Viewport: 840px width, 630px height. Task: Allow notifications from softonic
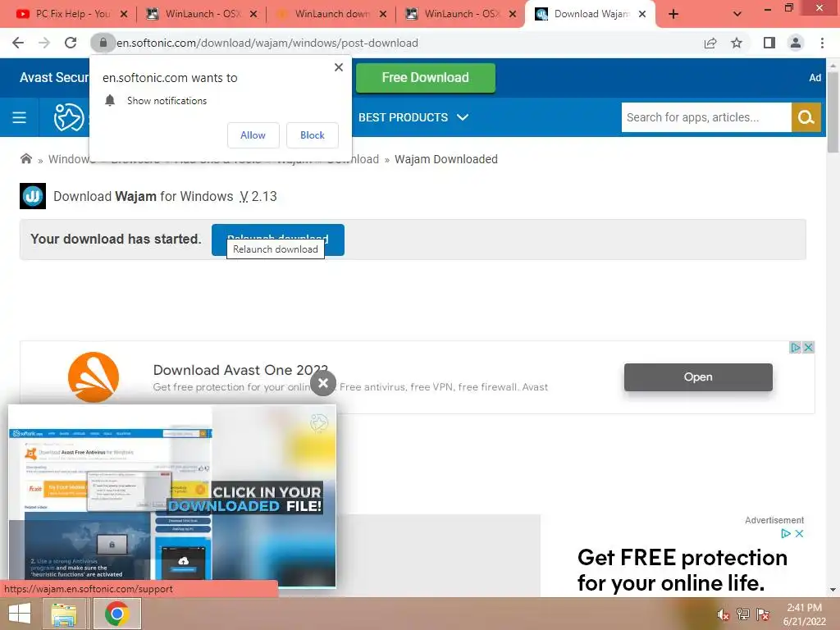(253, 135)
